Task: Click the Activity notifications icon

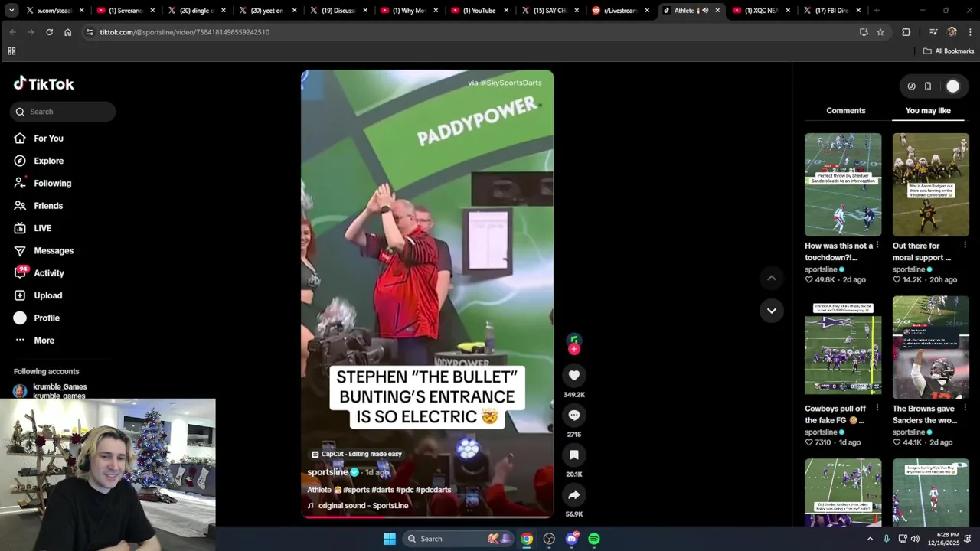Action: (21, 272)
